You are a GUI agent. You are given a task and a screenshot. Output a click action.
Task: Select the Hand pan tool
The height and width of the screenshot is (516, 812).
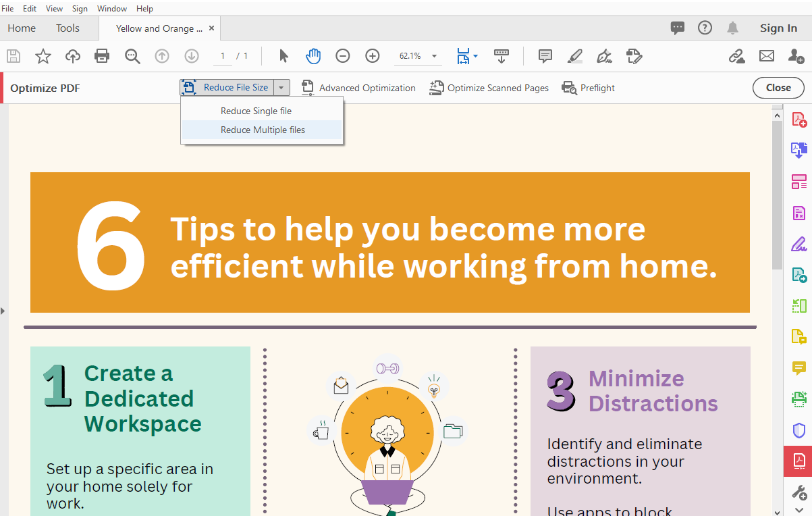pyautogui.click(x=313, y=56)
